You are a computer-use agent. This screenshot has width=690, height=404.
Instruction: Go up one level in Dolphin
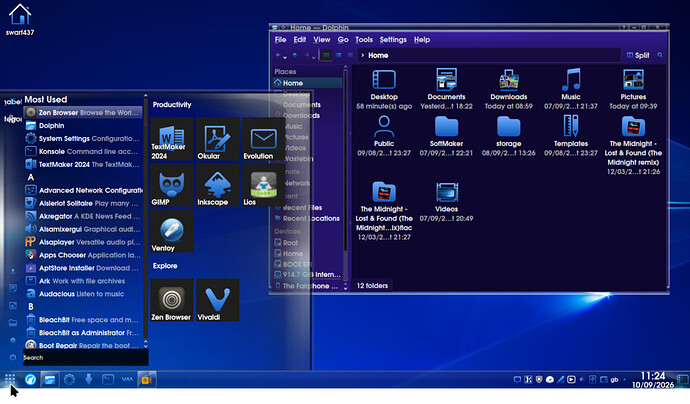point(295,55)
